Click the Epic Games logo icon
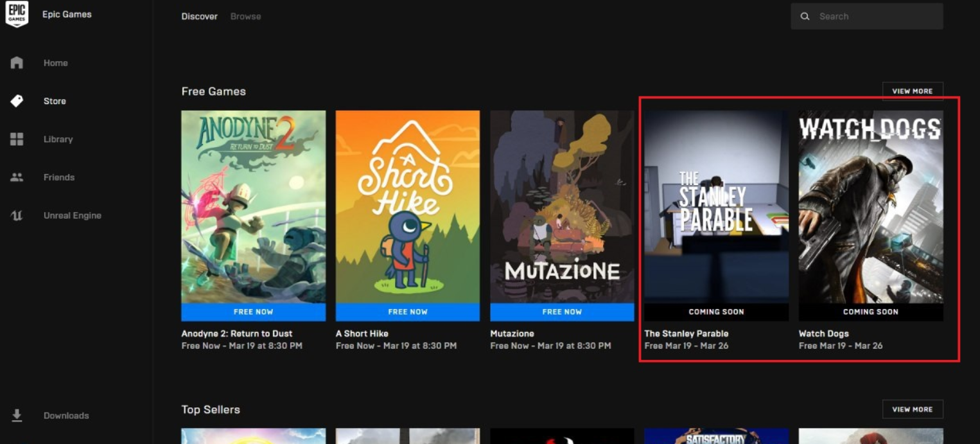Viewport: 980px width, 444px height. pyautogui.click(x=17, y=14)
